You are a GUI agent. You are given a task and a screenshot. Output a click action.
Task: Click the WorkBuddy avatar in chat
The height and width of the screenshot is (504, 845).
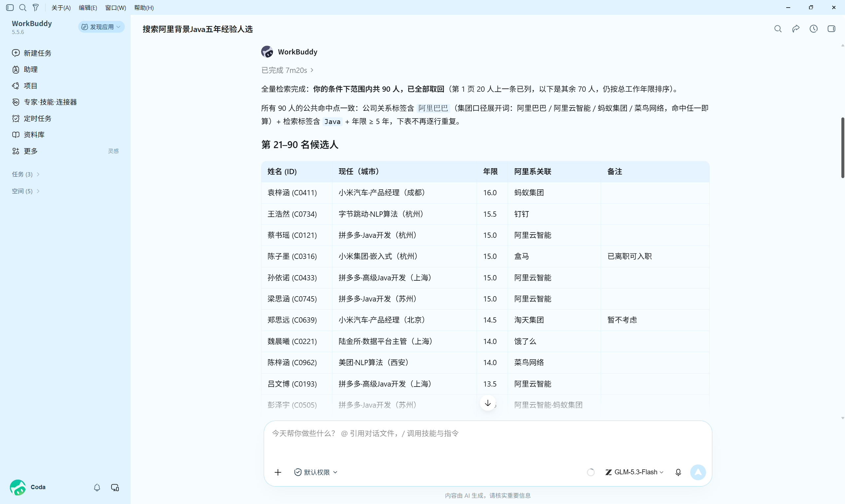(267, 52)
